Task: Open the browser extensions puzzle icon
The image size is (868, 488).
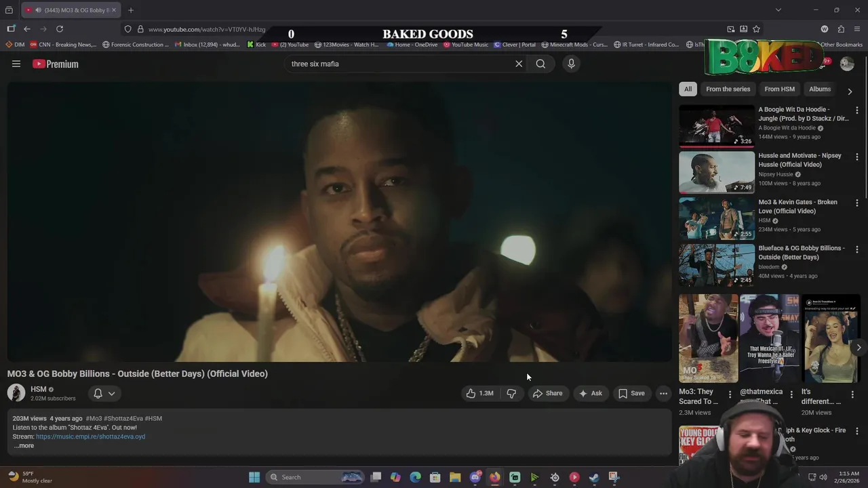Action: coord(841,29)
